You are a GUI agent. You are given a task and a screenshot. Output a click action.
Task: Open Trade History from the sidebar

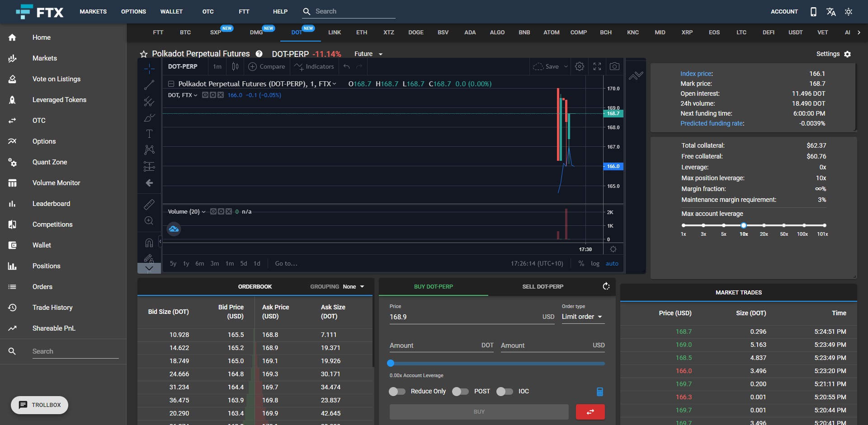52,307
